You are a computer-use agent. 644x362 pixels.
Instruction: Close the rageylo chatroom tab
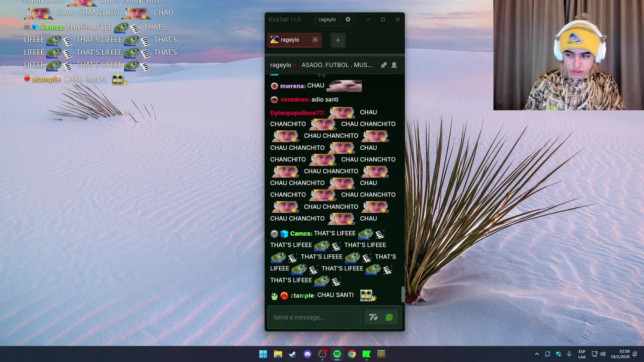[315, 40]
